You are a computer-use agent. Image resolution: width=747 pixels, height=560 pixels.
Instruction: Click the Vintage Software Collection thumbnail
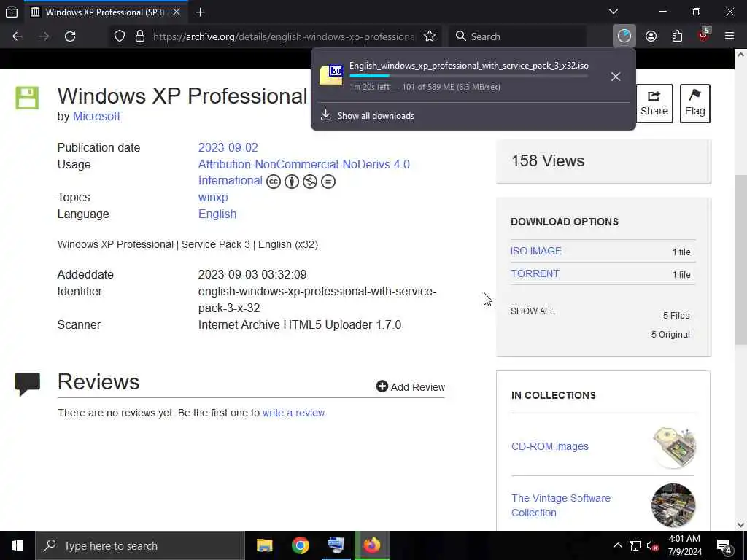(673, 505)
